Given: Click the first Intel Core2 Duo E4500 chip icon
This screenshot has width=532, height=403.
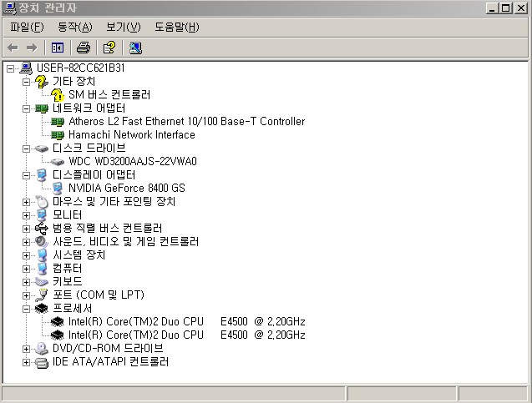Looking at the screenshot, I should (58, 322).
